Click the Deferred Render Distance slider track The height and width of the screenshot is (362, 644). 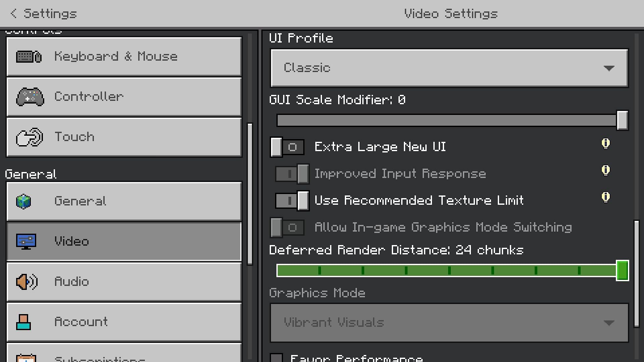click(x=446, y=270)
